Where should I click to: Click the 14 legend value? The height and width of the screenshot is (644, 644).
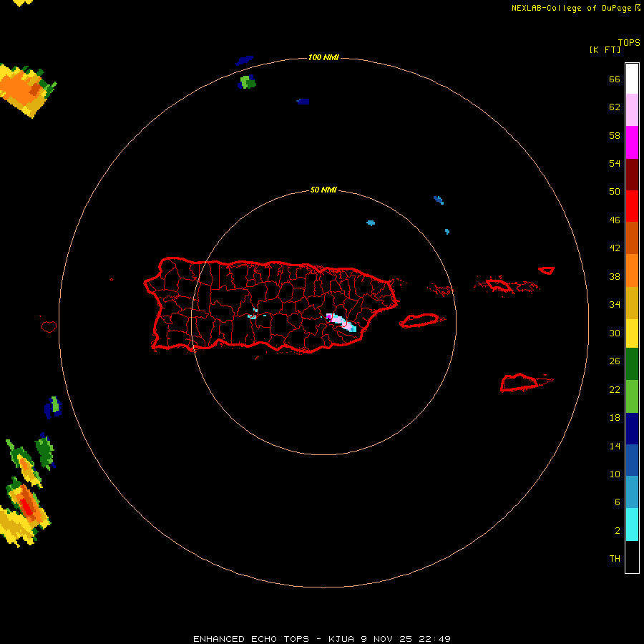coord(615,446)
